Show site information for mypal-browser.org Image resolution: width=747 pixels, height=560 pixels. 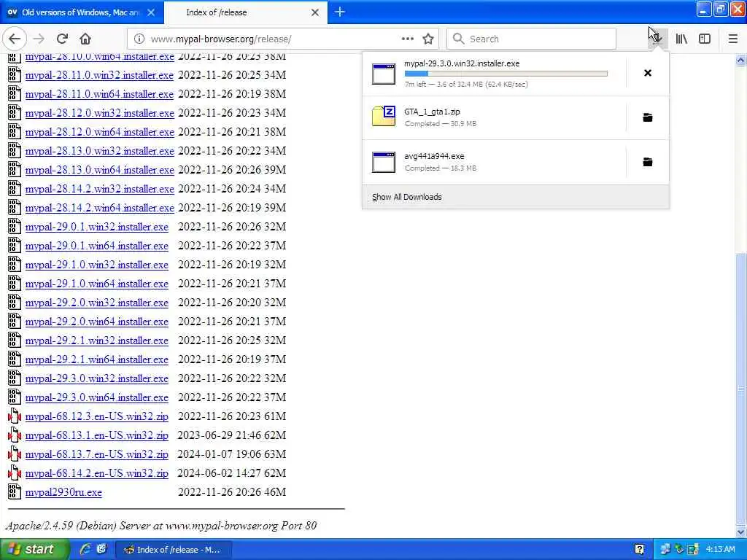coord(139,39)
